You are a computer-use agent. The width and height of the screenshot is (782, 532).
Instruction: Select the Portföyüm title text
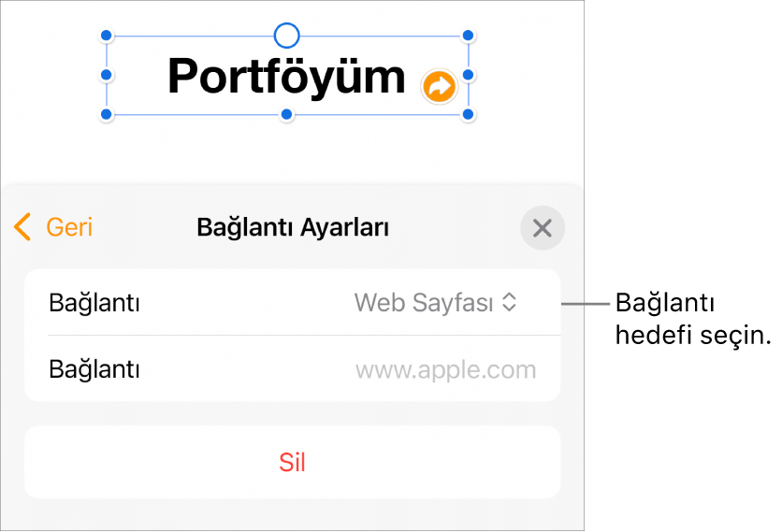pyautogui.click(x=286, y=77)
